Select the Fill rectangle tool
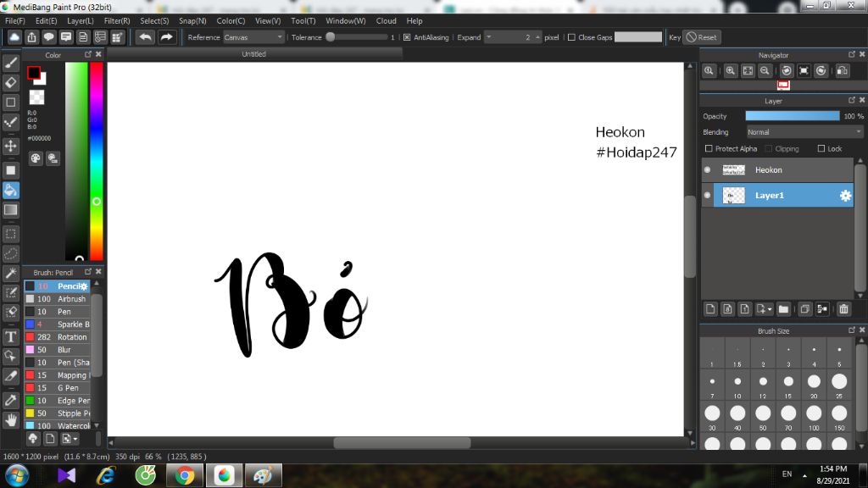This screenshot has height=488, width=868. (10, 170)
